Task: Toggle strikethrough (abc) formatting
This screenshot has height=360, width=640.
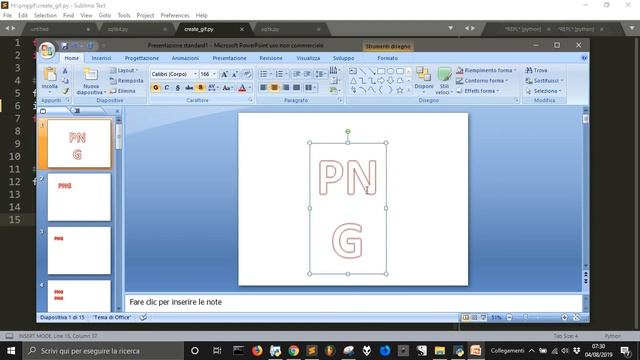Action: (x=189, y=88)
